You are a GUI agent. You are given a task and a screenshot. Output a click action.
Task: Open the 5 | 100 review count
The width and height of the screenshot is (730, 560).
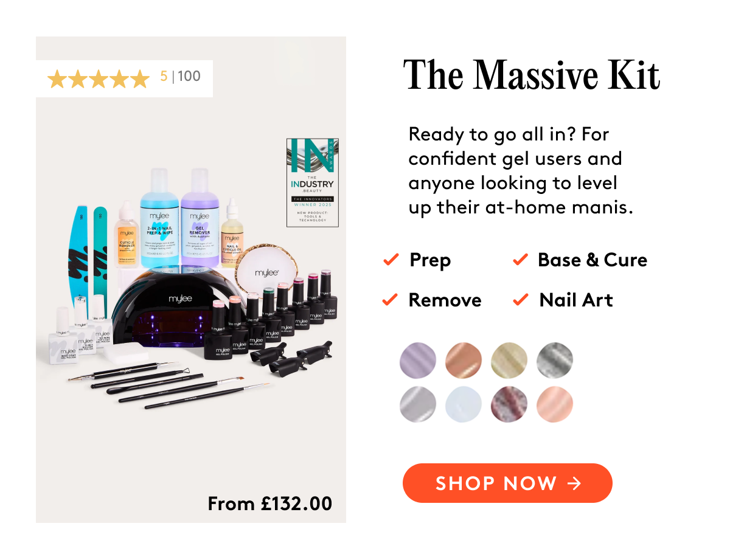point(180,77)
